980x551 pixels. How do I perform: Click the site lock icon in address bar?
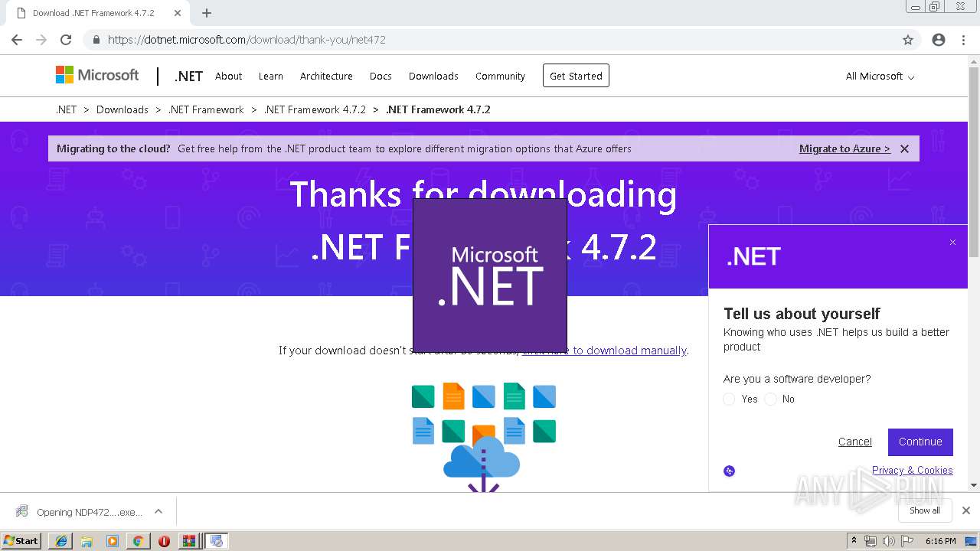96,40
